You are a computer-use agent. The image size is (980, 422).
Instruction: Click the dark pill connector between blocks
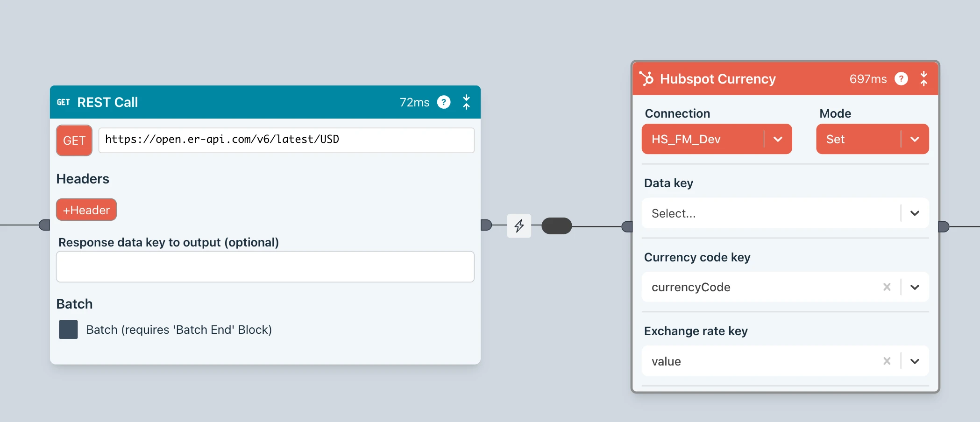click(556, 226)
